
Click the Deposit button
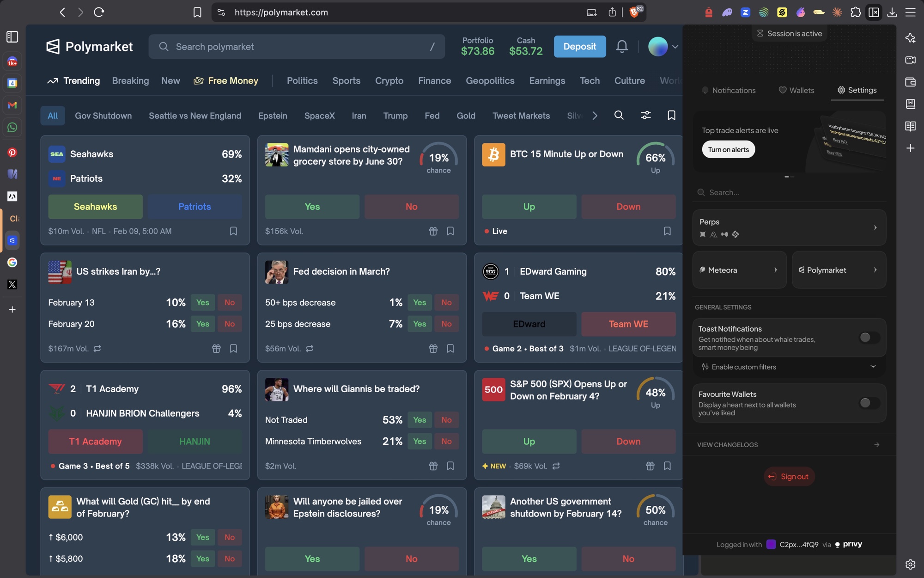point(579,46)
